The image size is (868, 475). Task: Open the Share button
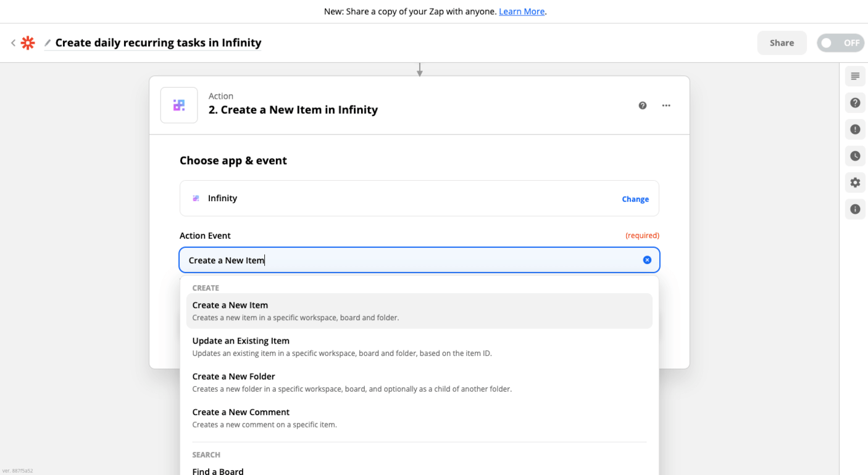click(782, 43)
